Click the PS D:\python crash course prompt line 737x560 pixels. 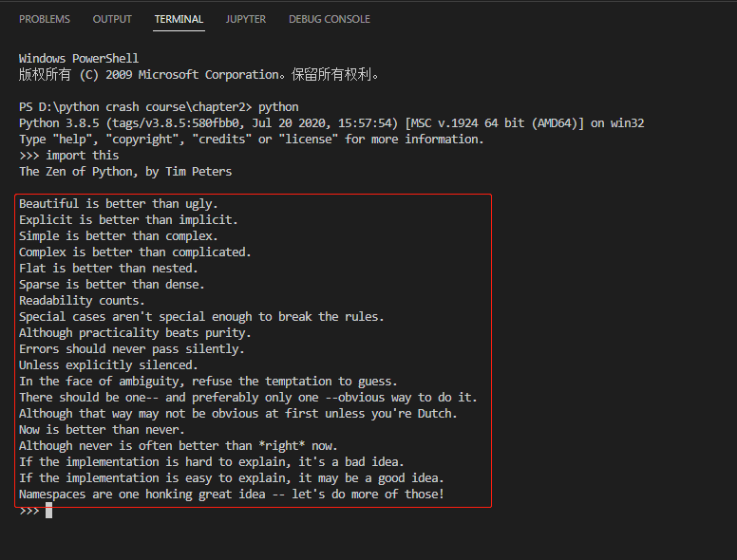(159, 107)
